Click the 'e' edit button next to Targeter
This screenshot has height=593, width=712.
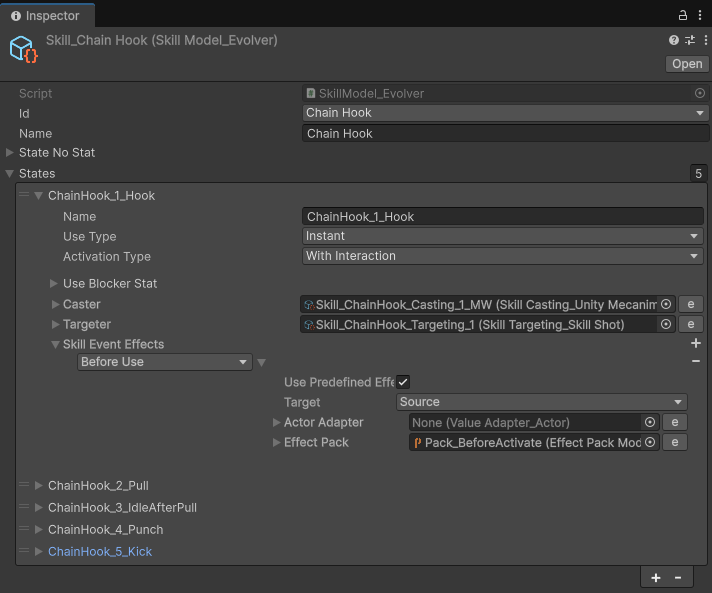[691, 324]
